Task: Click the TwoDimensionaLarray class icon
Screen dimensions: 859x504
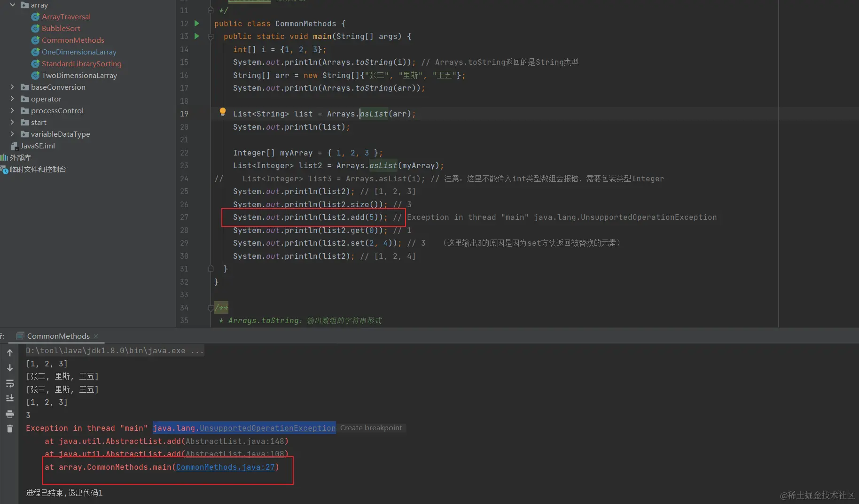Action: [x=35, y=76]
